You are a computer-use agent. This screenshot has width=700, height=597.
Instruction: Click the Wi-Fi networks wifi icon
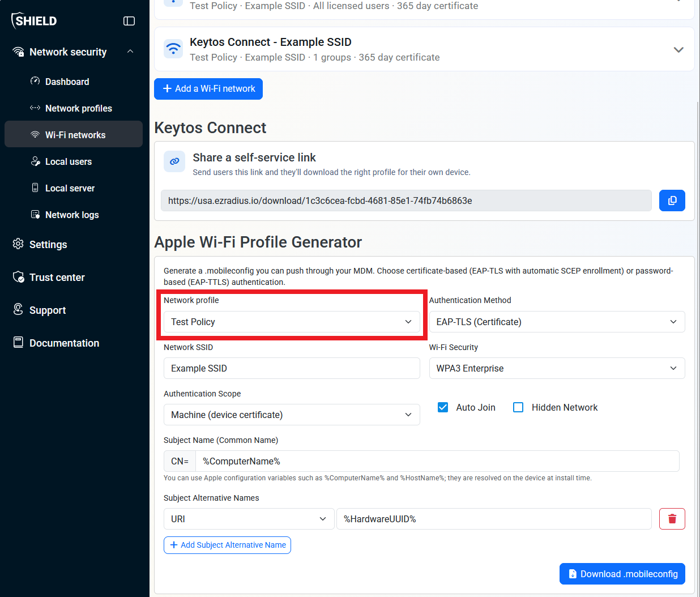35,134
